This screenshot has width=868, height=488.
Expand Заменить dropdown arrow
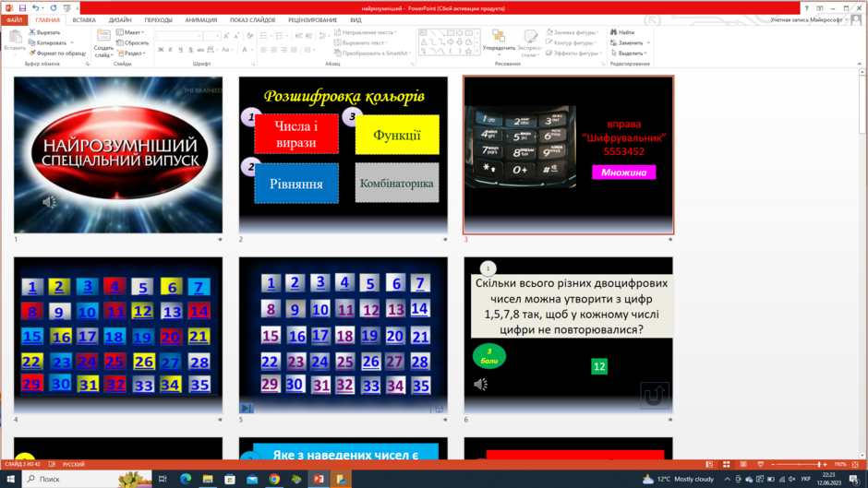[648, 42]
